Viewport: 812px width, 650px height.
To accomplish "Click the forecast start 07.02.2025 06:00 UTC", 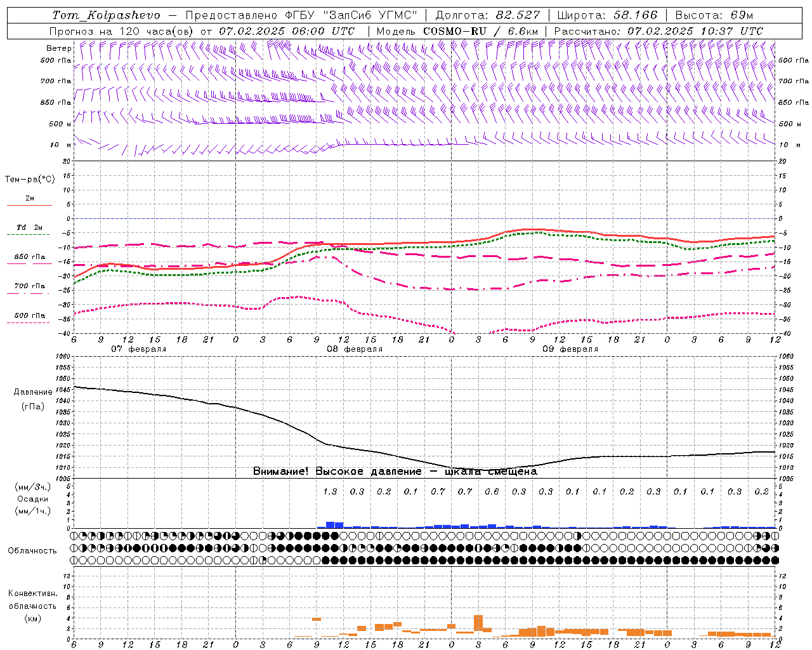I will pyautogui.click(x=287, y=31).
